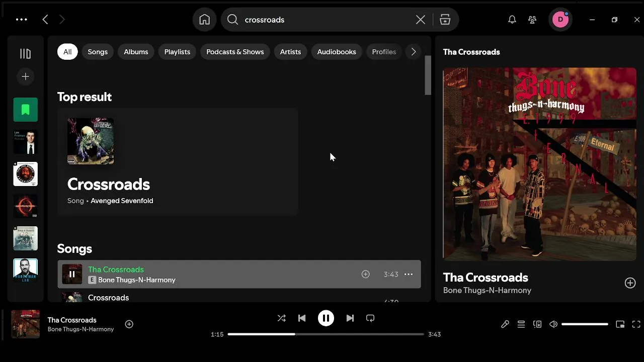Open the lyrics microphone icon
This screenshot has width=644, height=362.
click(x=505, y=324)
